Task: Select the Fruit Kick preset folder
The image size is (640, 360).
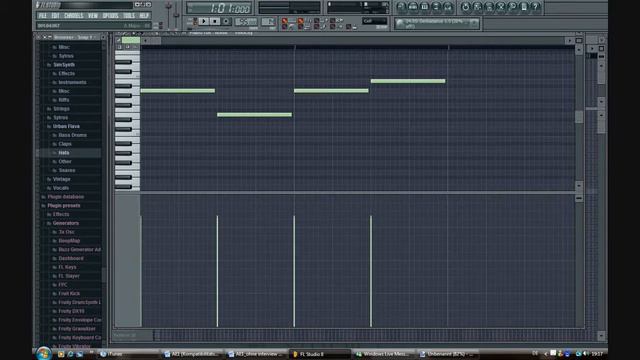Action: coord(69,293)
